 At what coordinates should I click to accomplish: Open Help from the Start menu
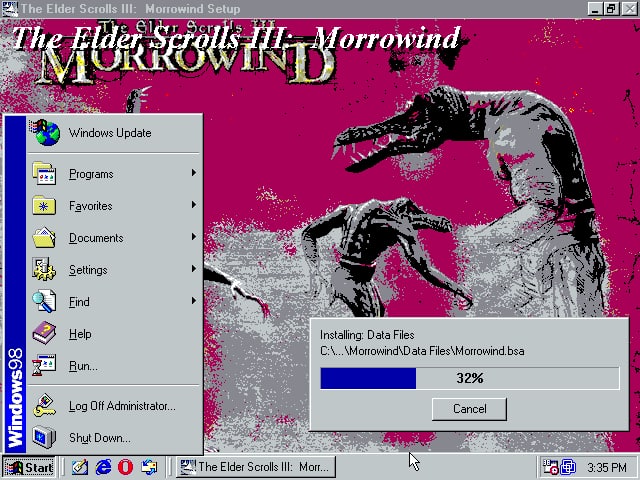point(114,334)
